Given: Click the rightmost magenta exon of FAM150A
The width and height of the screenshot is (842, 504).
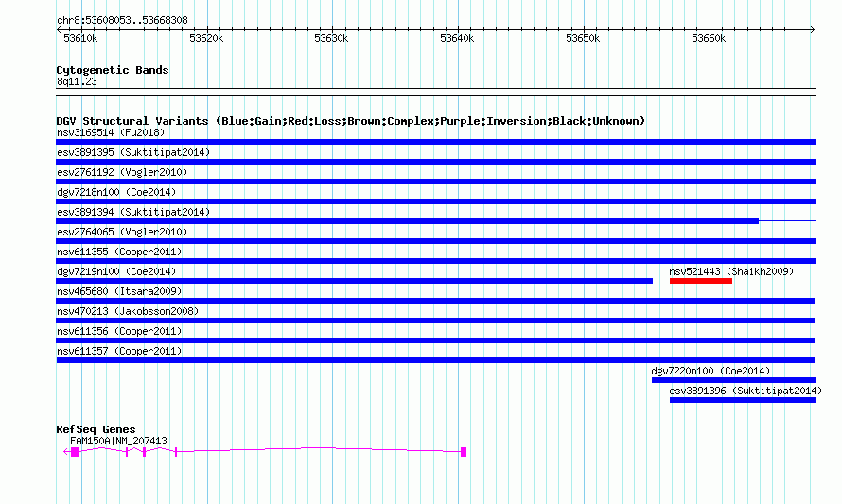Looking at the screenshot, I should click(464, 452).
